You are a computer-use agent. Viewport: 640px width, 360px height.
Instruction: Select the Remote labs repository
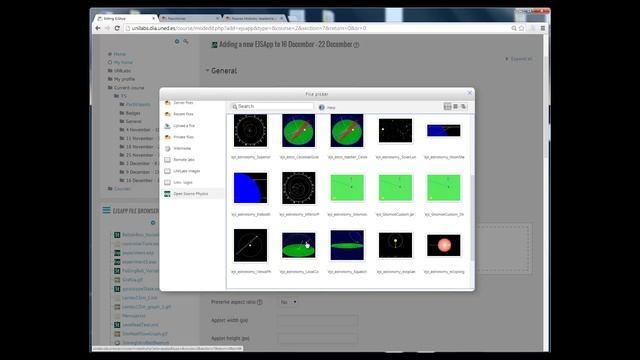tap(184, 160)
